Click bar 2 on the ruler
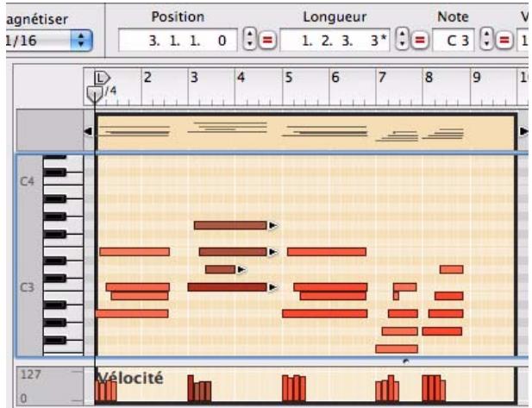The height and width of the screenshot is (408, 532). pos(147,78)
